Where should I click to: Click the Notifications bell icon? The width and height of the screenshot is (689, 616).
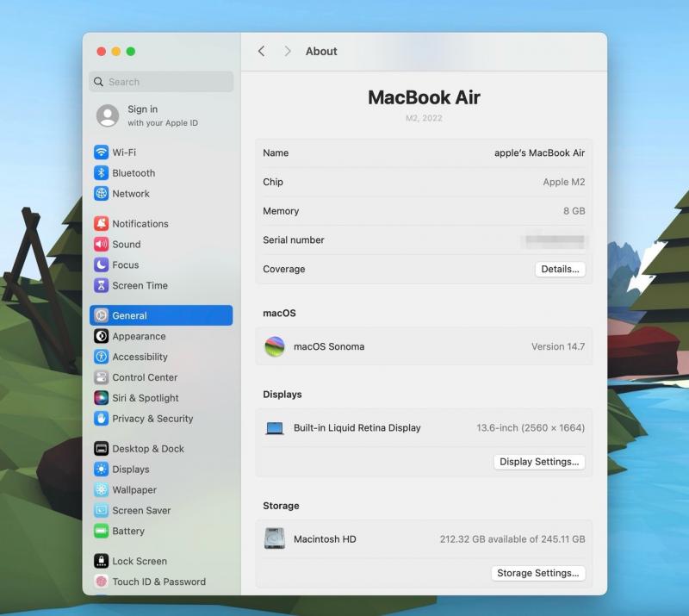101,223
